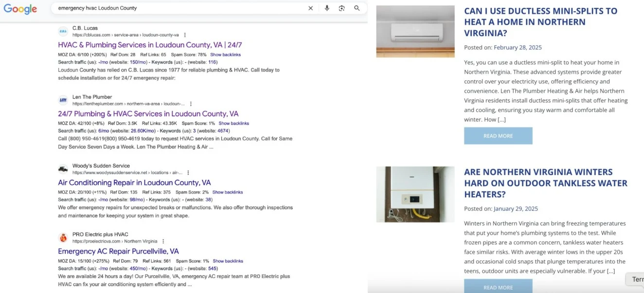
Task: Click the 98/mo website traffic link
Action: pyautogui.click(x=136, y=200)
